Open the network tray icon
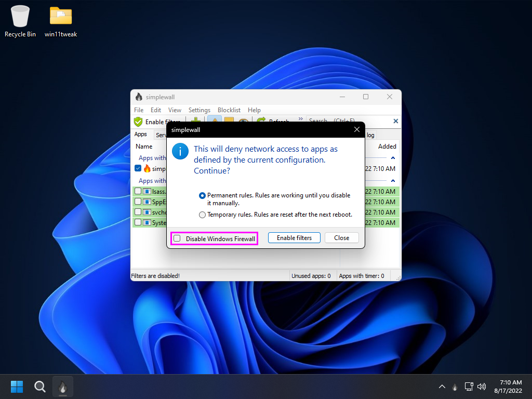Screen dimensions: 532x399 (469, 387)
